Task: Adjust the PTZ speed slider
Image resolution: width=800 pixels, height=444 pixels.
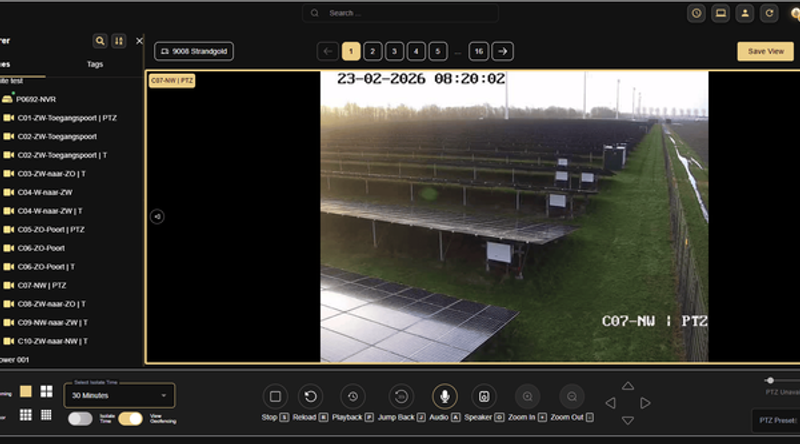Action: pos(770,380)
